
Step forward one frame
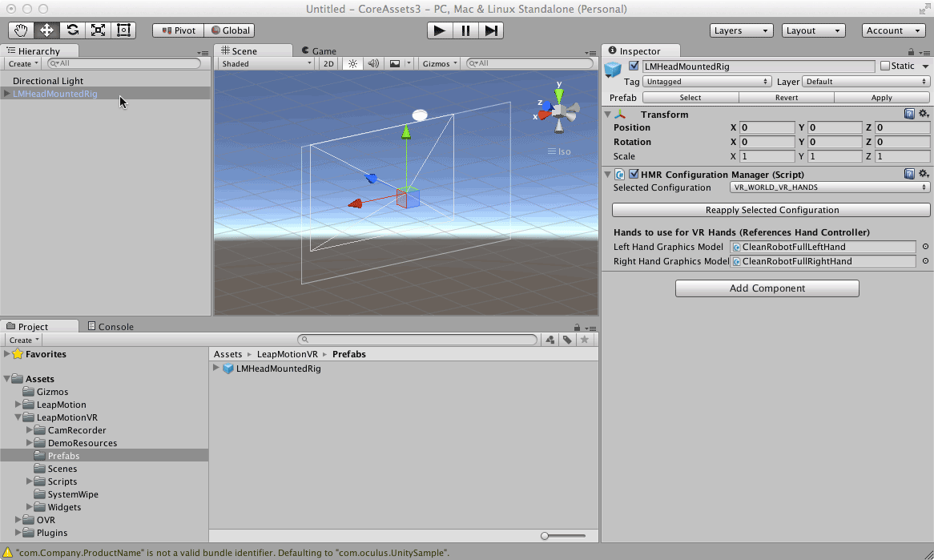click(x=491, y=30)
